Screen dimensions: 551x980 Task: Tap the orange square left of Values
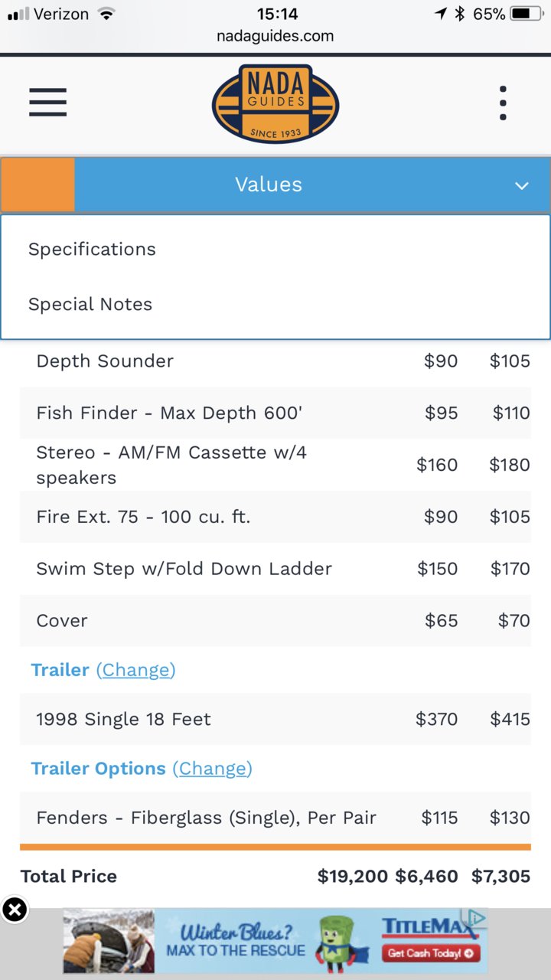coord(37,185)
